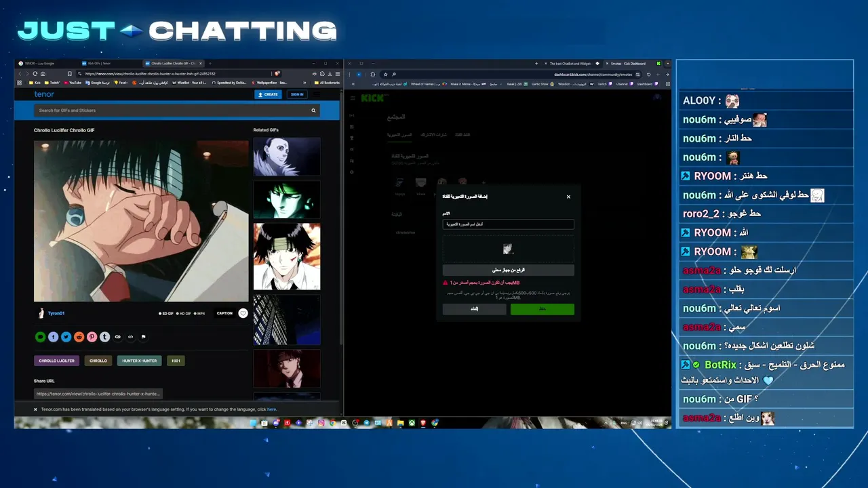Open the HUNTER X HUNTER tag
The height and width of the screenshot is (488, 868).
139,361
